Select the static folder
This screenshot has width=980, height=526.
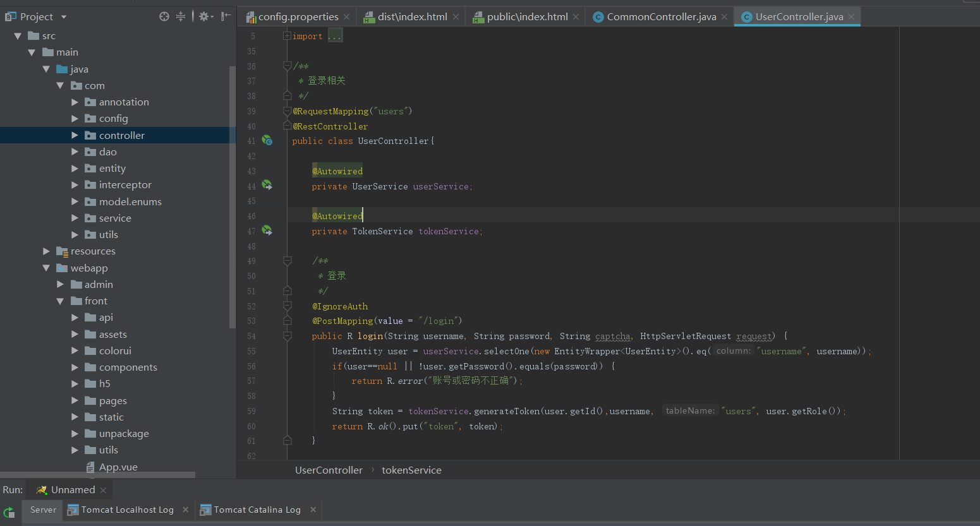[x=111, y=417]
